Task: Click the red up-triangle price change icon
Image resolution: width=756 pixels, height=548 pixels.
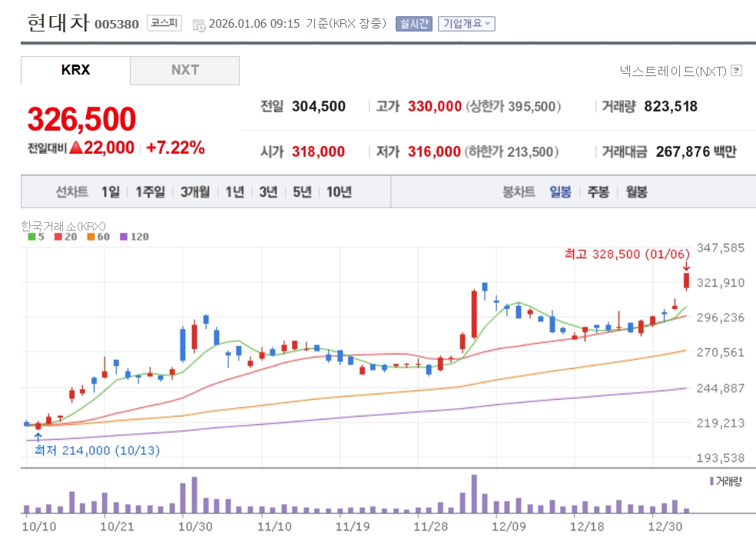Action: pos(75,148)
